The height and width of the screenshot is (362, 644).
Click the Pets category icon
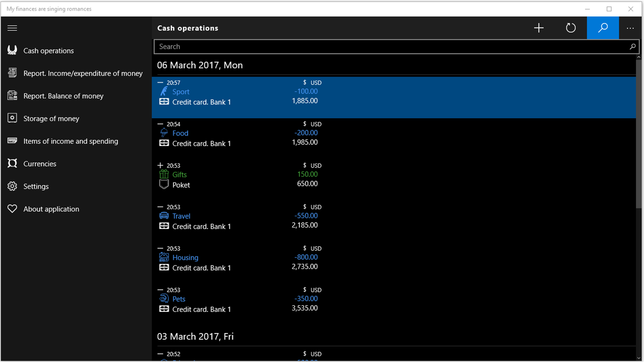pyautogui.click(x=164, y=299)
